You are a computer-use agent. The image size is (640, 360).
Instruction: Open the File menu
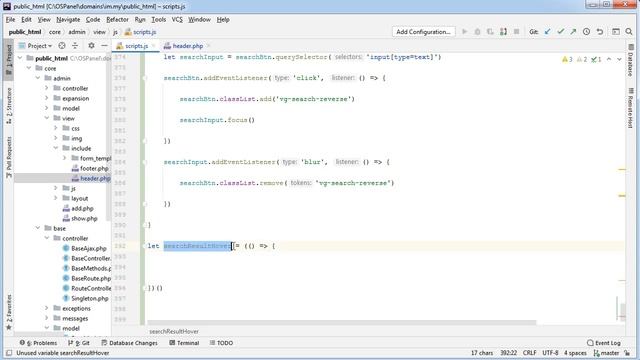10,20
